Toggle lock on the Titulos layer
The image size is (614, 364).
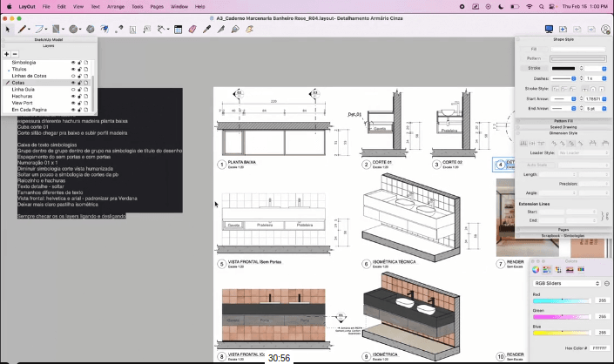point(79,70)
